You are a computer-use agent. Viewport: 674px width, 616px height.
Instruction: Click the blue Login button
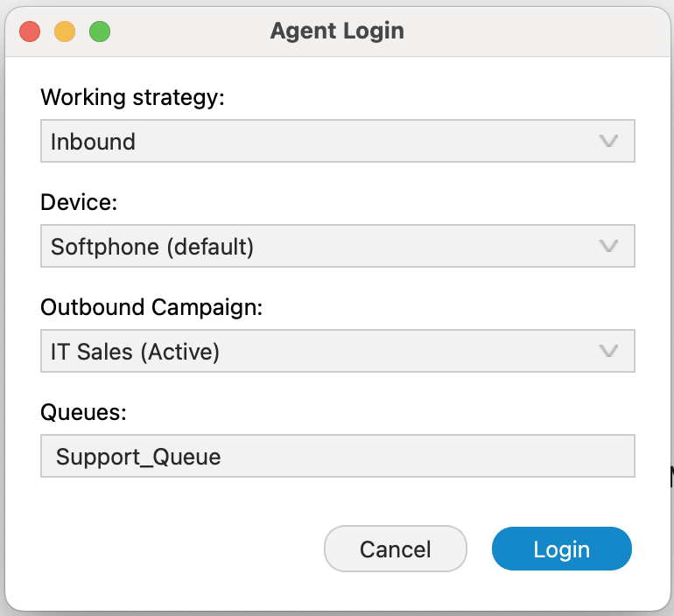562,549
